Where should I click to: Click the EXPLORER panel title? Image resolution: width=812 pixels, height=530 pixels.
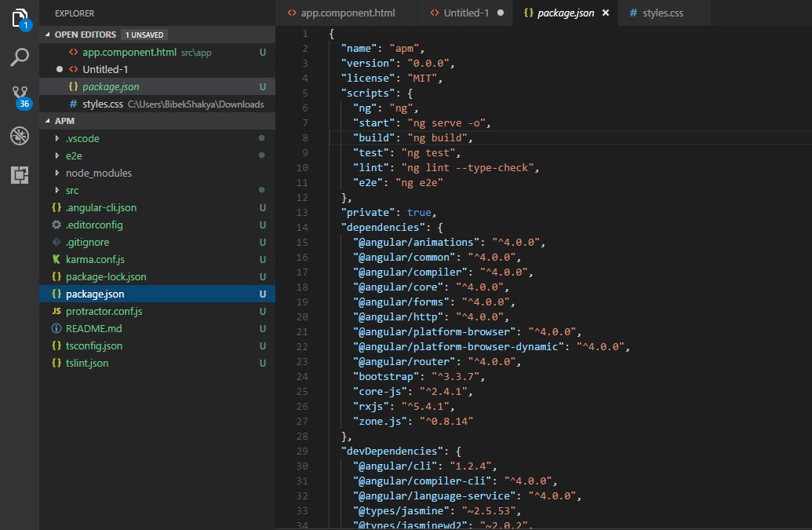pos(75,13)
